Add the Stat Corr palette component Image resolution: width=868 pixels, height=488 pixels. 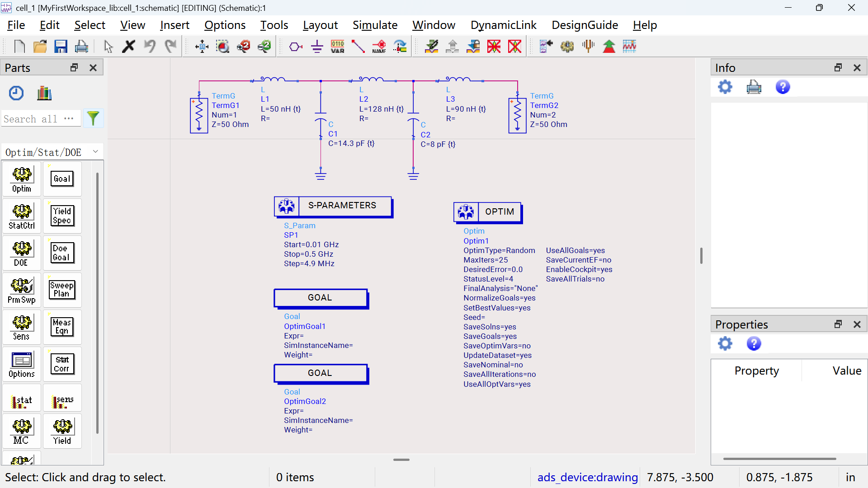click(x=62, y=364)
